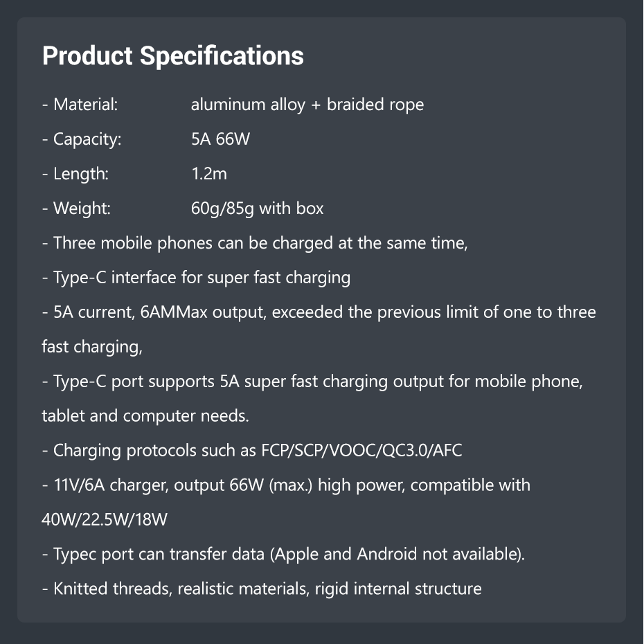This screenshot has width=644, height=644.
Task: Click the Type-C port supports 5A line
Action: (x=312, y=382)
